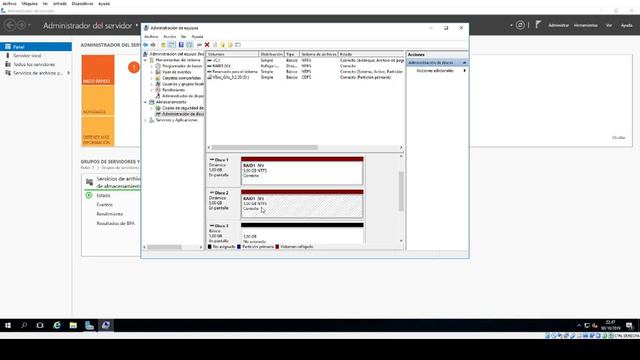Click the last toolbar icon in Administración de equipos
The height and width of the screenshot is (360, 640).
[238, 45]
